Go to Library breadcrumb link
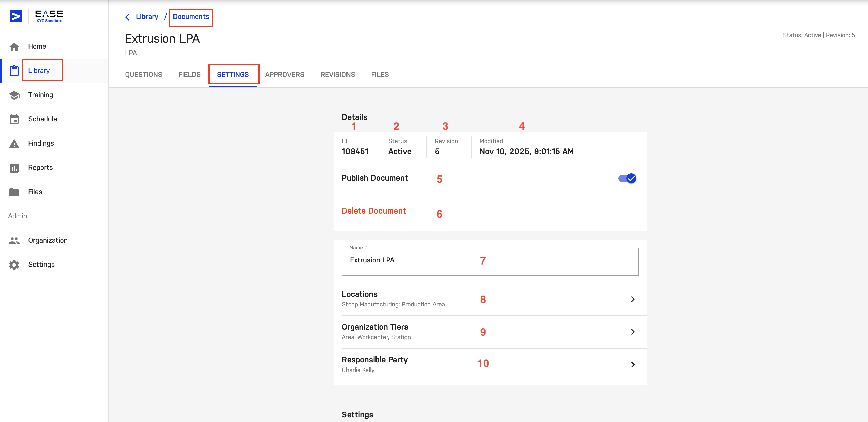Screen dimensions: 868x422 pos(147,17)
